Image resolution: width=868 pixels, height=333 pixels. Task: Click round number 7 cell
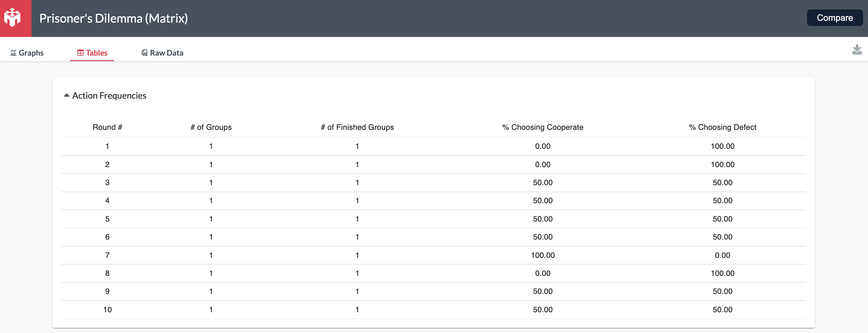pos(107,255)
